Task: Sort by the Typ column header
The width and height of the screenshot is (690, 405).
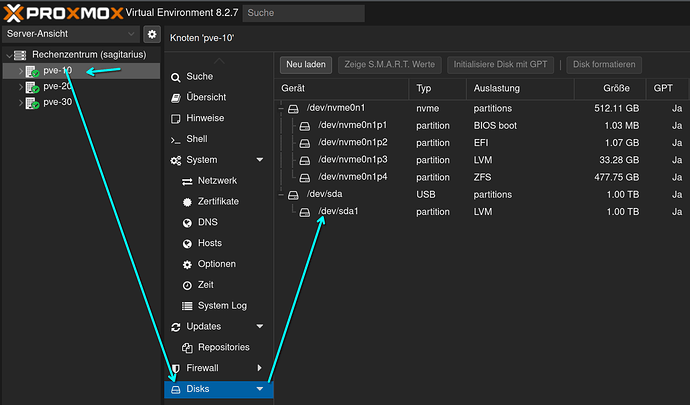Action: (437, 88)
